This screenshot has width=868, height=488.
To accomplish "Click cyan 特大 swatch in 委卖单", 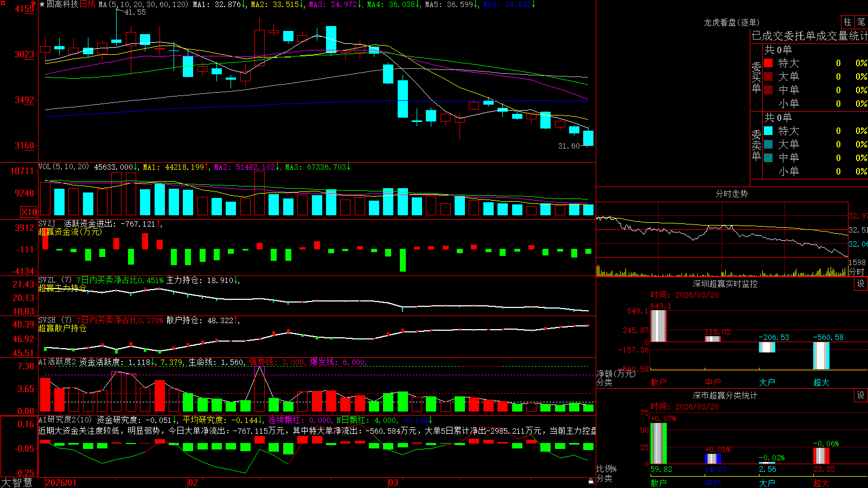I will click(768, 131).
